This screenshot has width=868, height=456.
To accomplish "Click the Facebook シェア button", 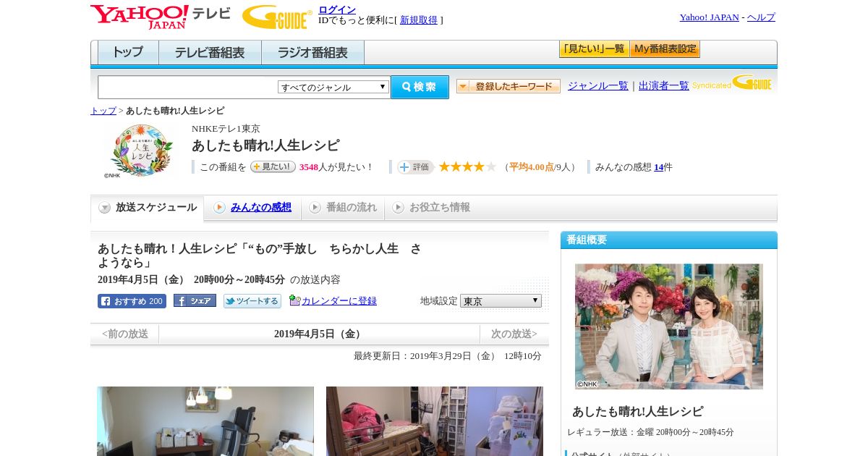I will tap(195, 301).
